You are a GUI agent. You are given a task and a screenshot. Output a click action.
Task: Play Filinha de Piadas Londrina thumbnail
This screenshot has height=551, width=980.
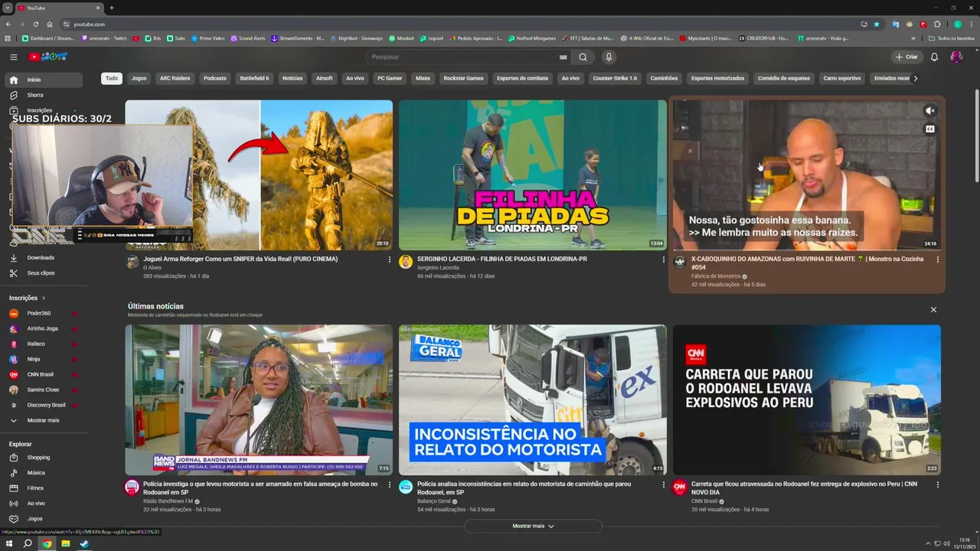533,175
